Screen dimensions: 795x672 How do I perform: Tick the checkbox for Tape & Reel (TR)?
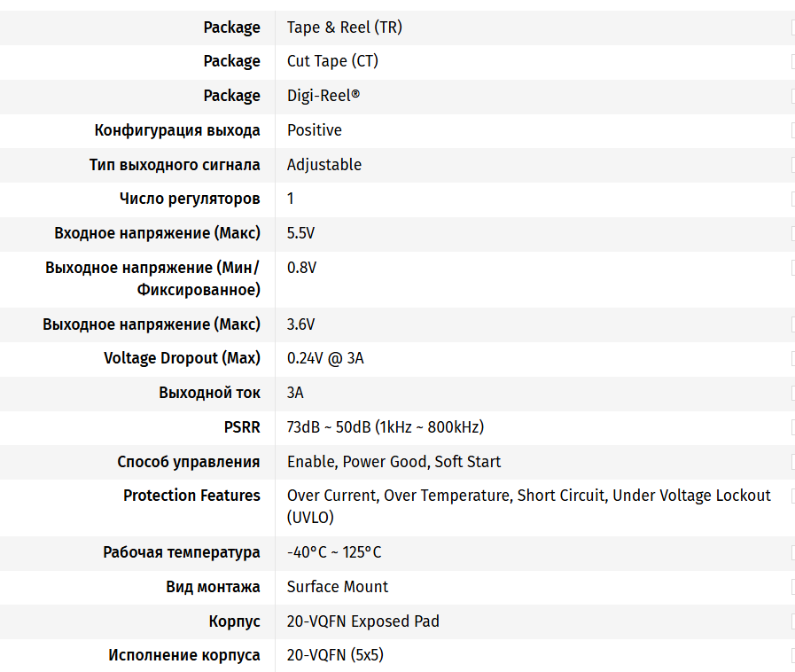[x=792, y=27]
